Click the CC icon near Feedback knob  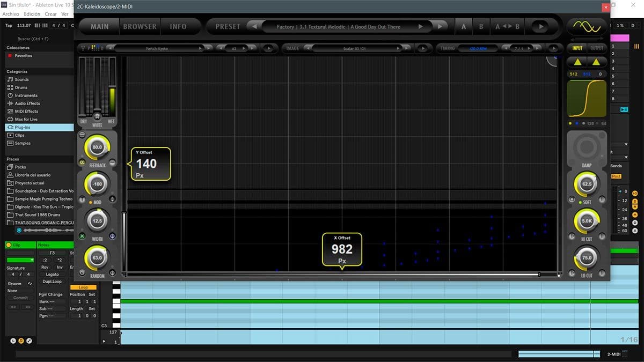[x=82, y=162]
